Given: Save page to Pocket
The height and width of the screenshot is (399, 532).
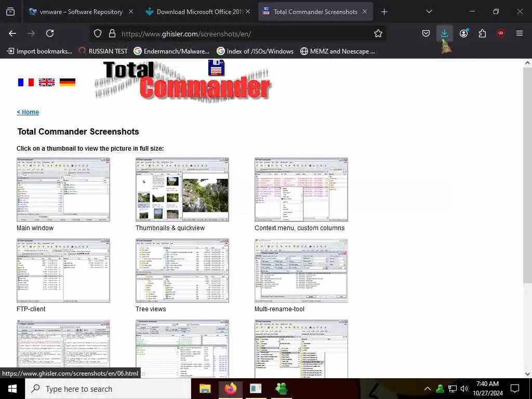Looking at the screenshot, I should click(x=426, y=33).
